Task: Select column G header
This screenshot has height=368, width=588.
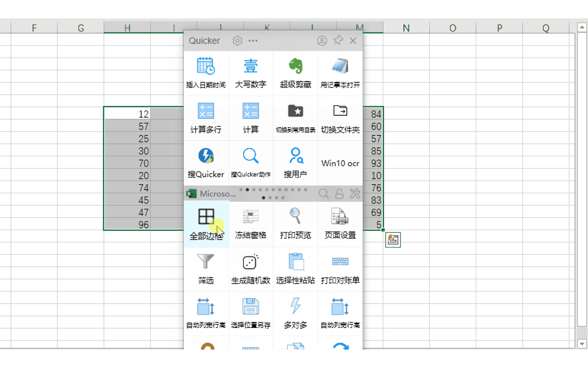Action: 80,28
